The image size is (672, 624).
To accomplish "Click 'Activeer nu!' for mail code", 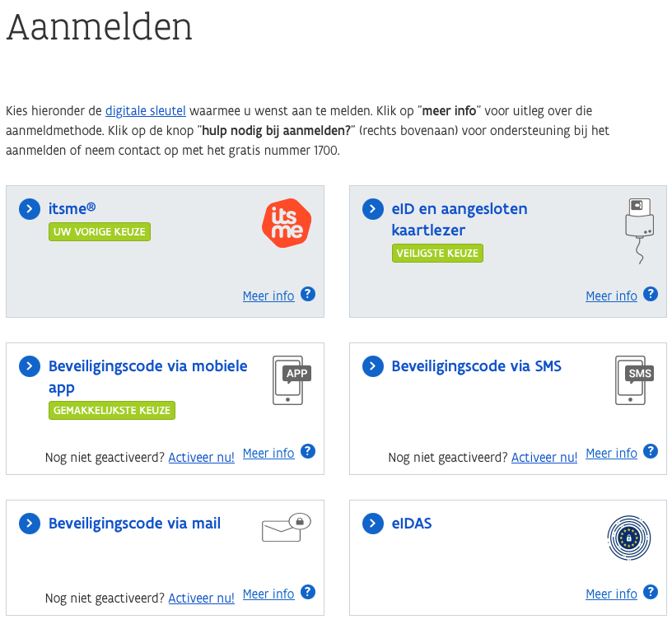I will point(201,598).
